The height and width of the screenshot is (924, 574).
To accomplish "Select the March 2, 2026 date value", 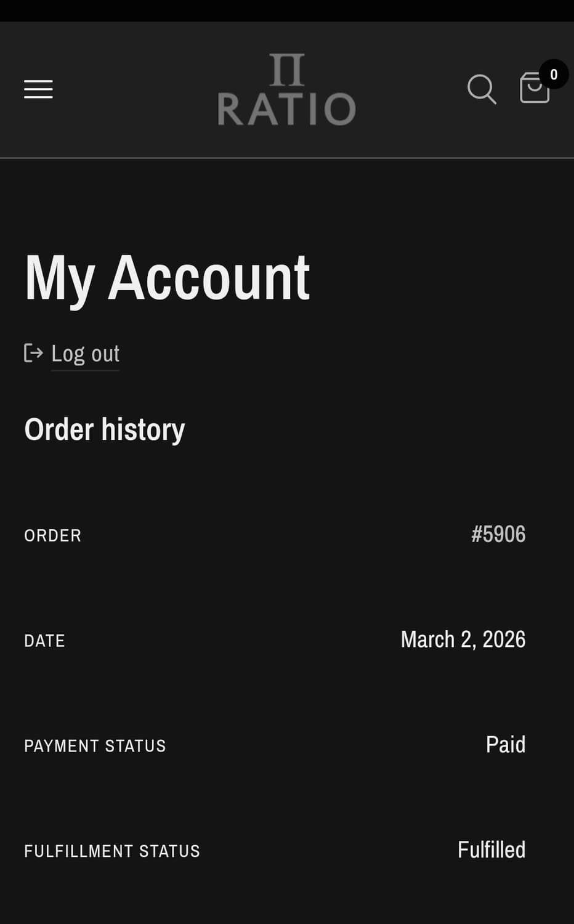I will point(463,639).
